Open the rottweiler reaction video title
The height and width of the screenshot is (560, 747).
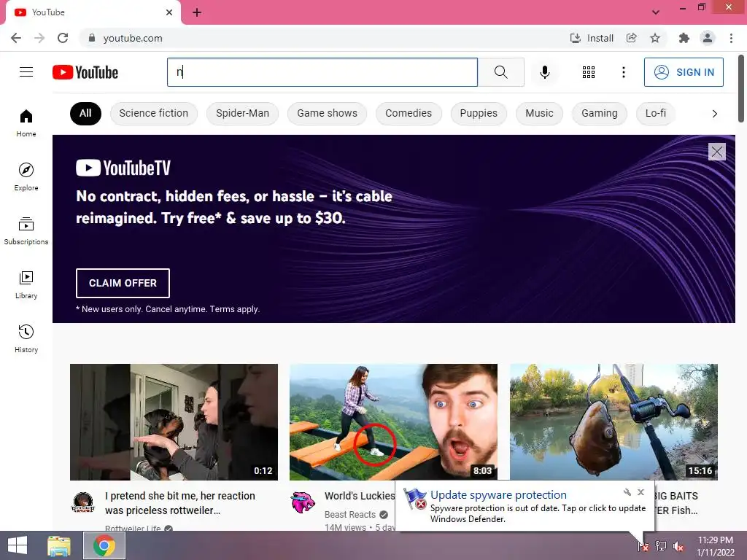(180, 503)
